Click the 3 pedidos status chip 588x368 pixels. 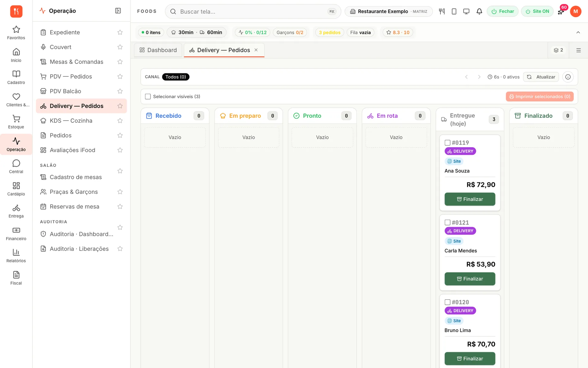tap(330, 33)
